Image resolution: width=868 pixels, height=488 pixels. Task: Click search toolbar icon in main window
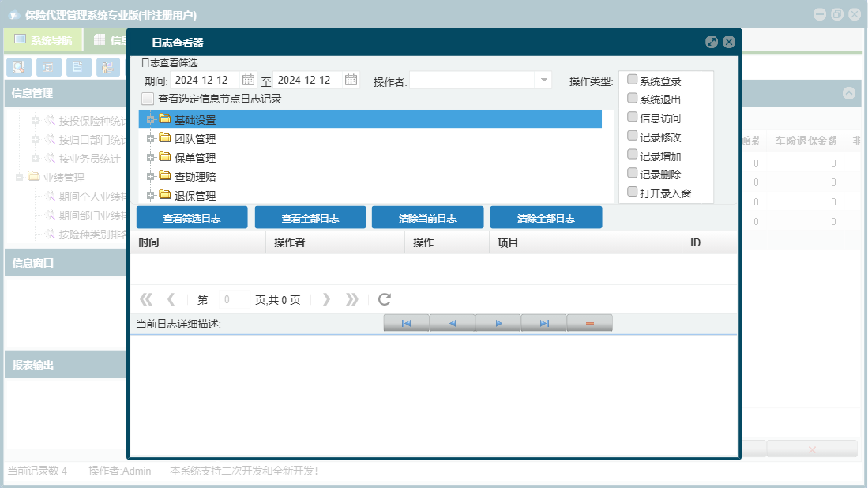(x=19, y=67)
